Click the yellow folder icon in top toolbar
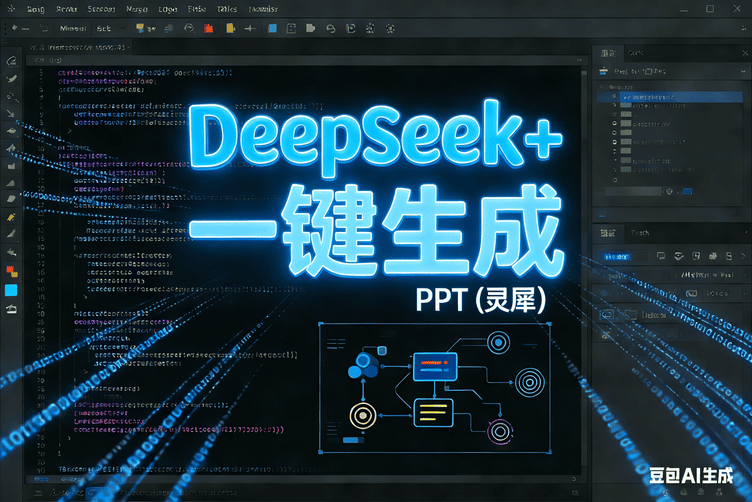The width and height of the screenshot is (752, 502). 230,28
